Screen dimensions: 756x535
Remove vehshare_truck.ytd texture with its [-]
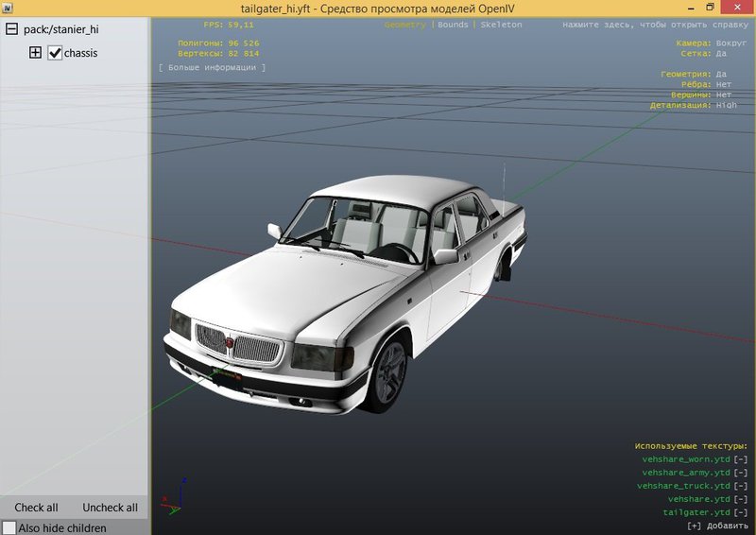741,486
